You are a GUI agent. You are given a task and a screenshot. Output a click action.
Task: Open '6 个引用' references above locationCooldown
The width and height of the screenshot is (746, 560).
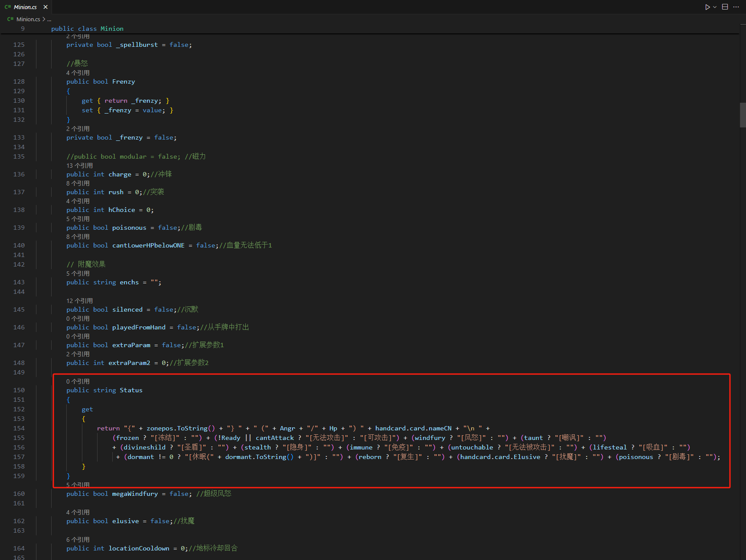[78, 540]
